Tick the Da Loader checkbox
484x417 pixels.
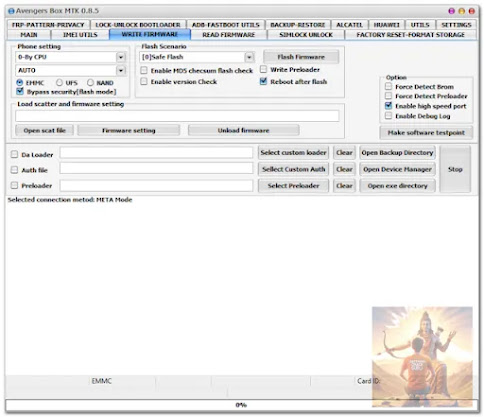pyautogui.click(x=14, y=154)
